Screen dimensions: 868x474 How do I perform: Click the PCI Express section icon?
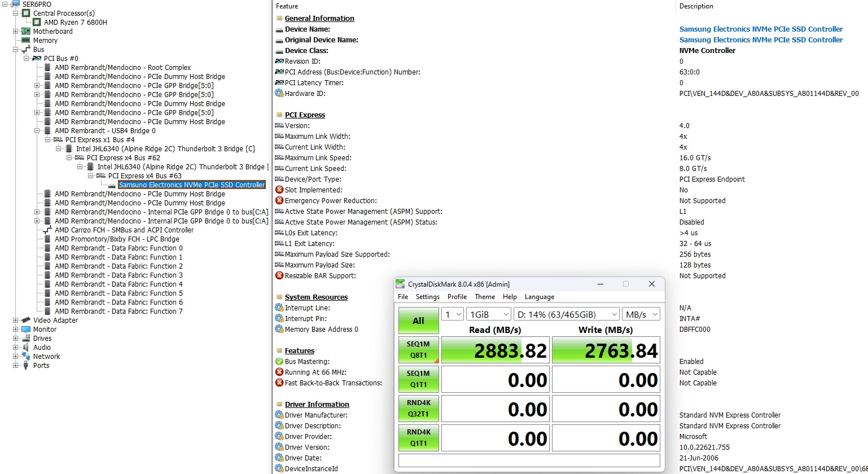coord(279,115)
